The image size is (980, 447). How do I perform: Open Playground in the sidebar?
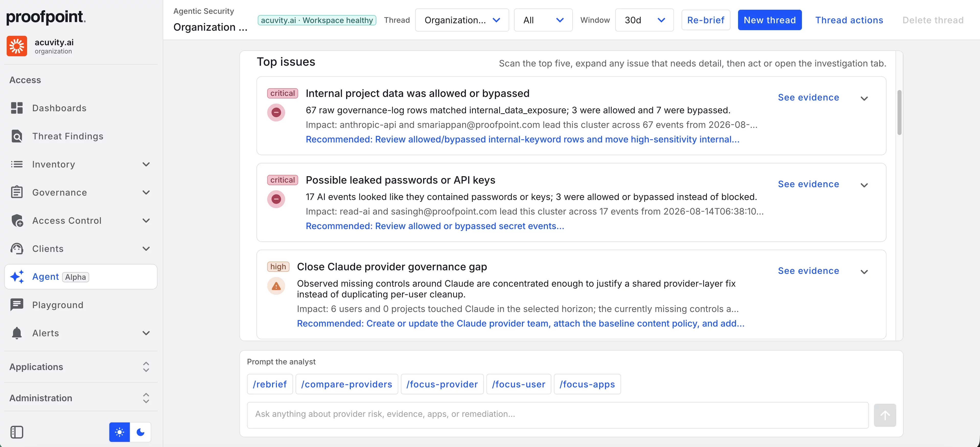81,305
